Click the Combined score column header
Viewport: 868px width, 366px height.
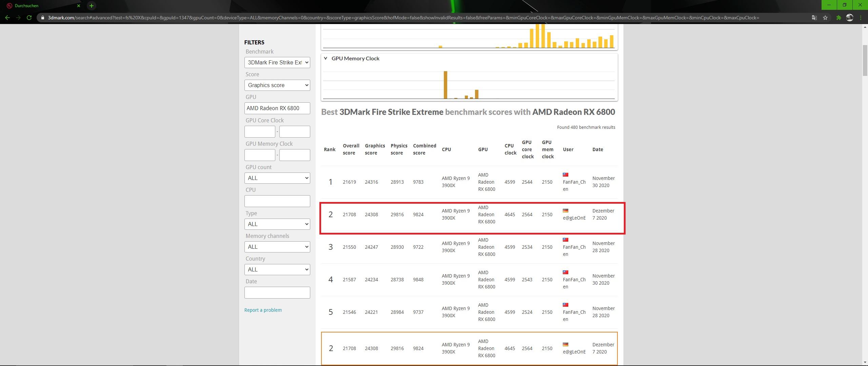[x=425, y=149]
